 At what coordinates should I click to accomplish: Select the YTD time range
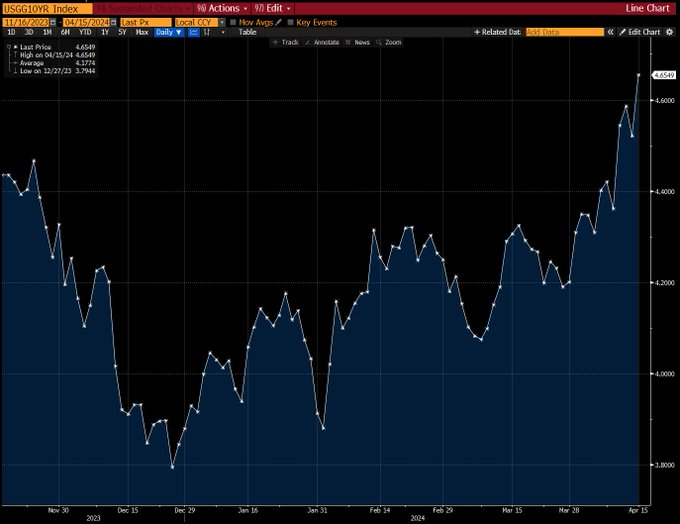[84, 32]
